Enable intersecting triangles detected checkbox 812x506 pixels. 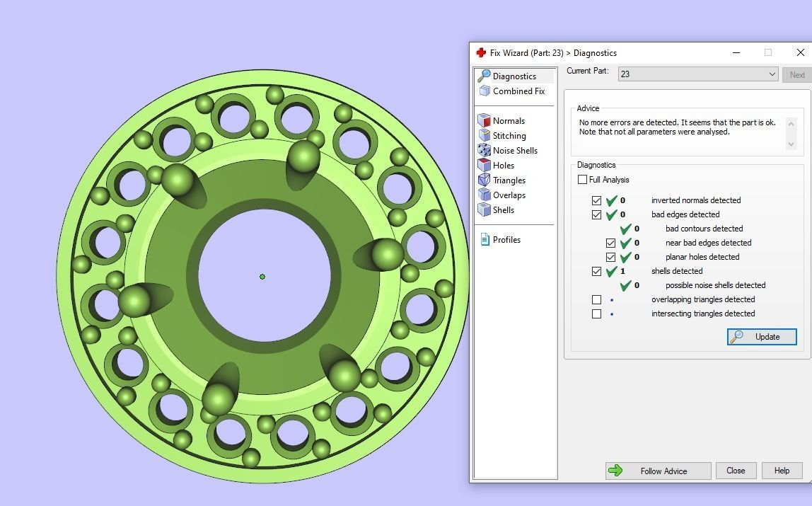click(x=596, y=314)
